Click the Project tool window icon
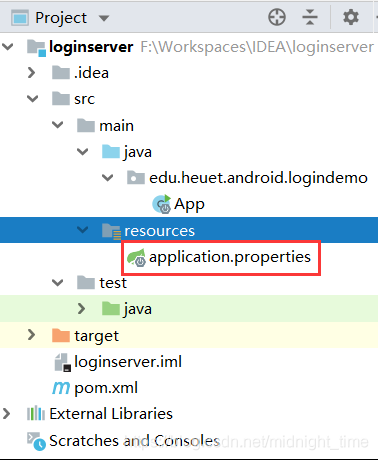Viewport: 378px width, 460px height. (20, 18)
